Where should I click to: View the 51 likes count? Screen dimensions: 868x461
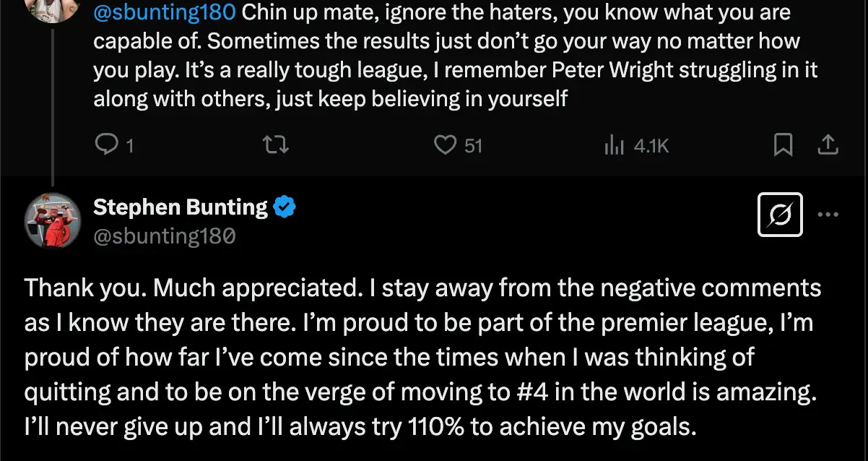point(473,145)
